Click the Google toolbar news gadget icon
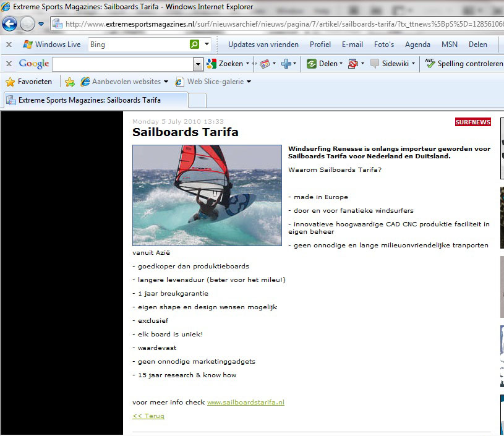 click(x=265, y=64)
